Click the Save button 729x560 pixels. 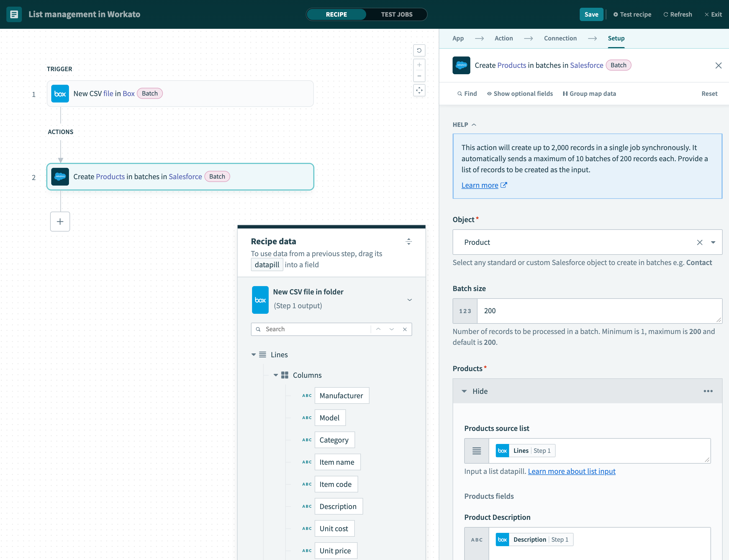[591, 14]
